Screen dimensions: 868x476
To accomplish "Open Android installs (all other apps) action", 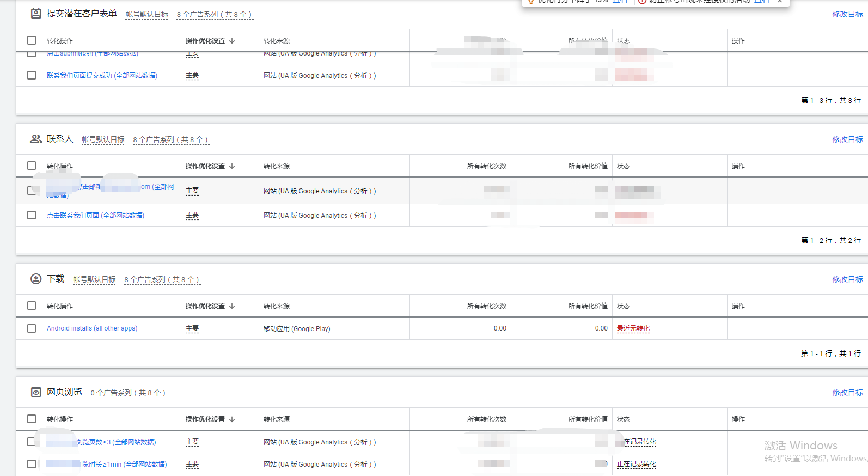I will coord(92,328).
